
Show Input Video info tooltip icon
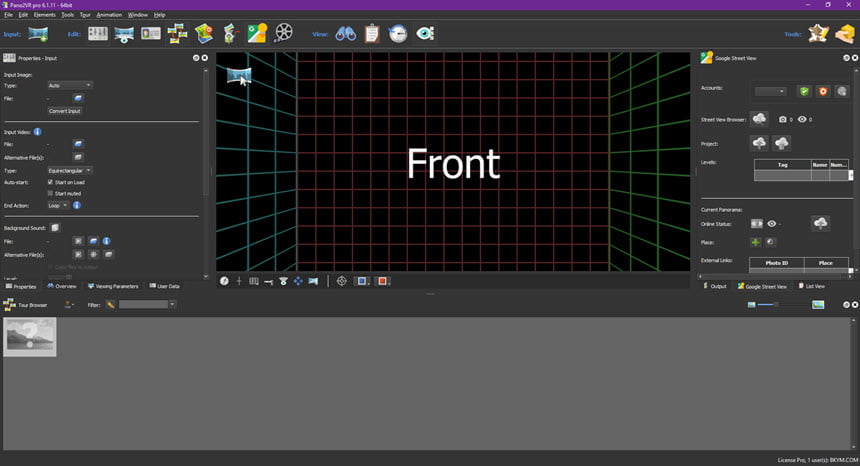point(37,132)
